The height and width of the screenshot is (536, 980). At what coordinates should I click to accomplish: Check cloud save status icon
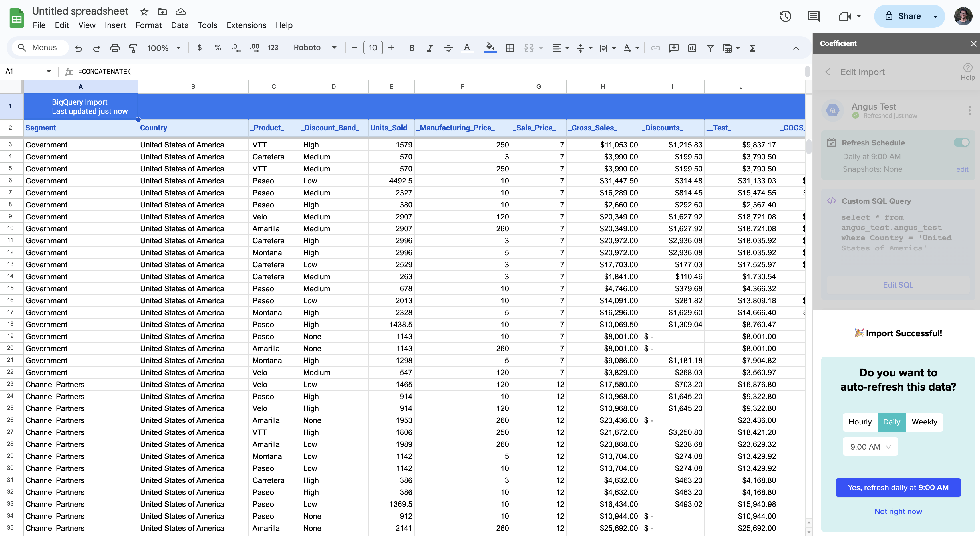pyautogui.click(x=181, y=12)
